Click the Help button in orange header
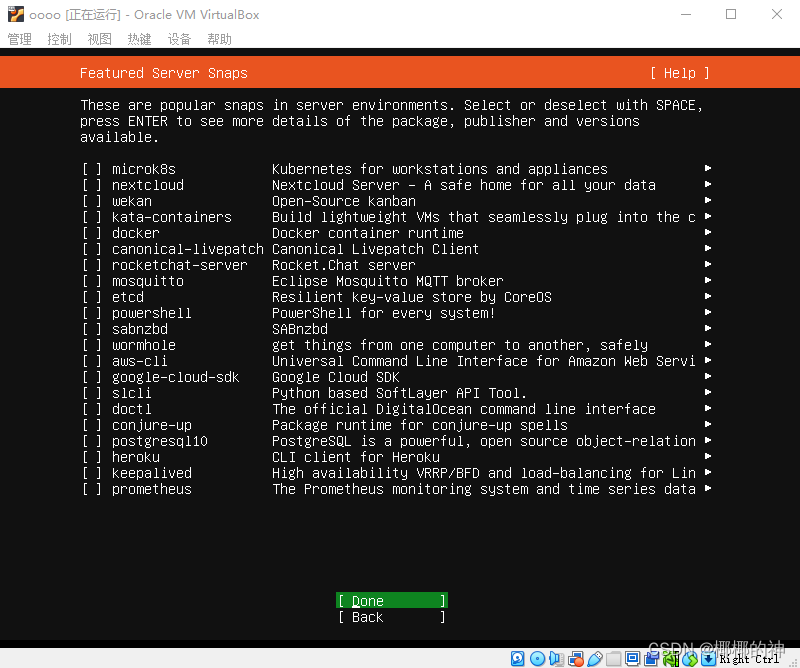The width and height of the screenshot is (800, 668). click(680, 73)
